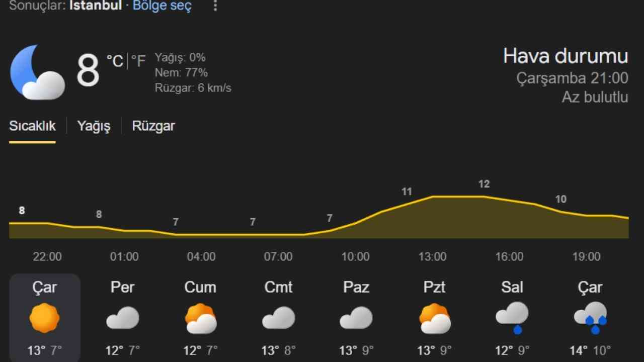Select the cloud icon under Cmt

[x=278, y=318]
